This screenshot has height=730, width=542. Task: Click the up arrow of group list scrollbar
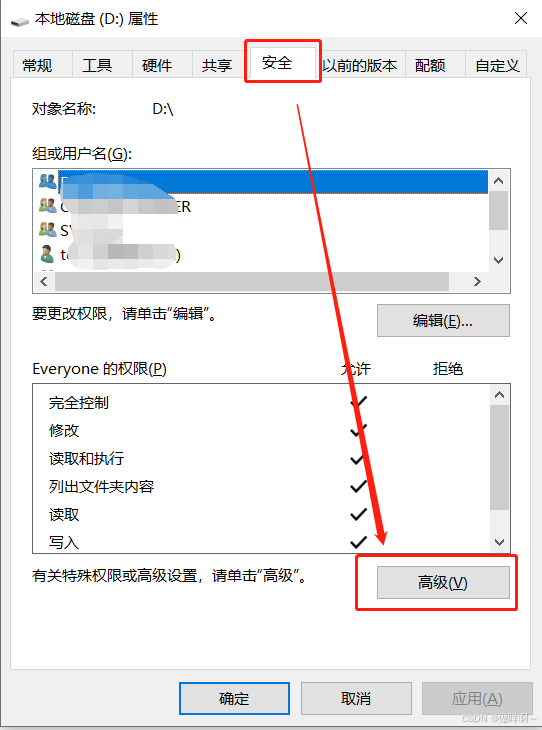pos(498,181)
